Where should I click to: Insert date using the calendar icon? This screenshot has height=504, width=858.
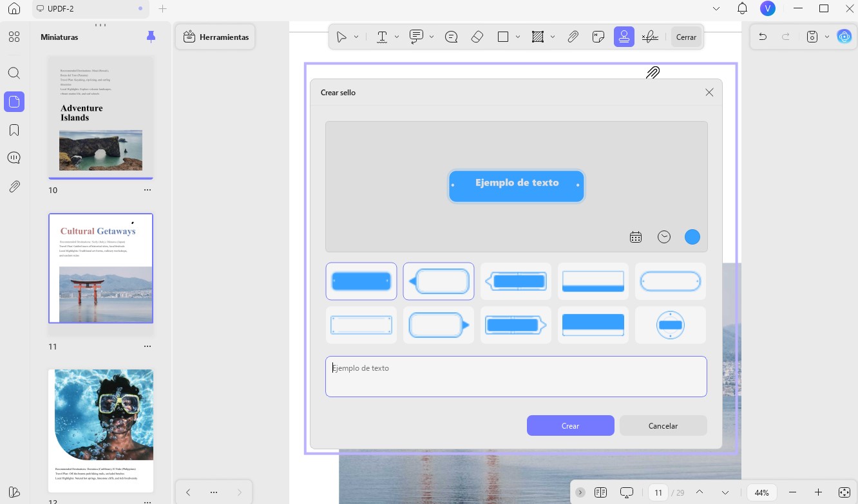click(636, 237)
